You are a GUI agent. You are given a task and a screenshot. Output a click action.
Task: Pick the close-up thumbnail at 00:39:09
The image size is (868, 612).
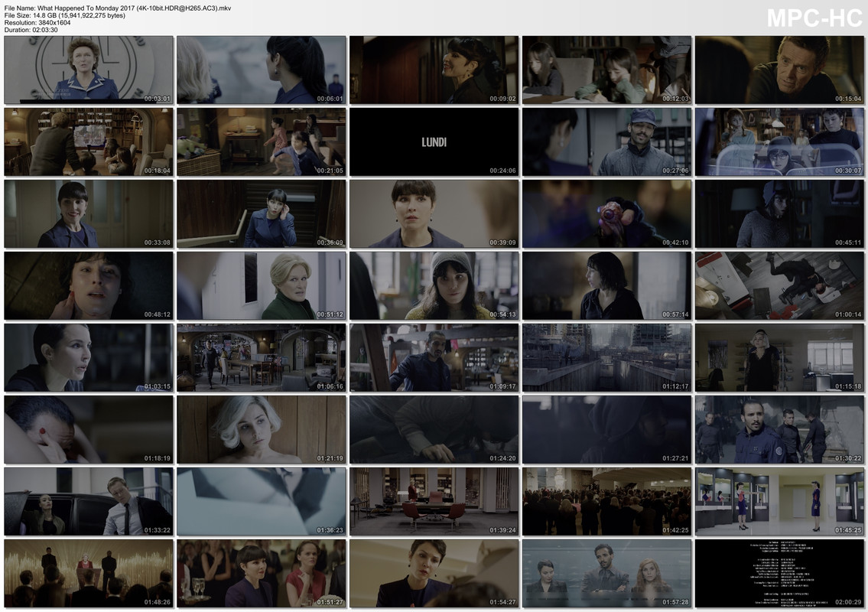[x=434, y=213]
